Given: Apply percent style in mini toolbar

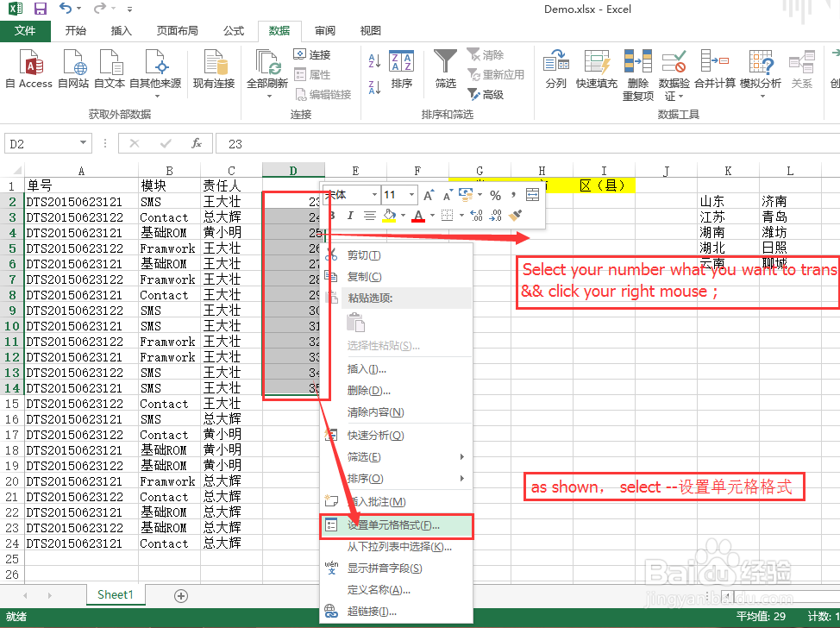Looking at the screenshot, I should coord(496,195).
